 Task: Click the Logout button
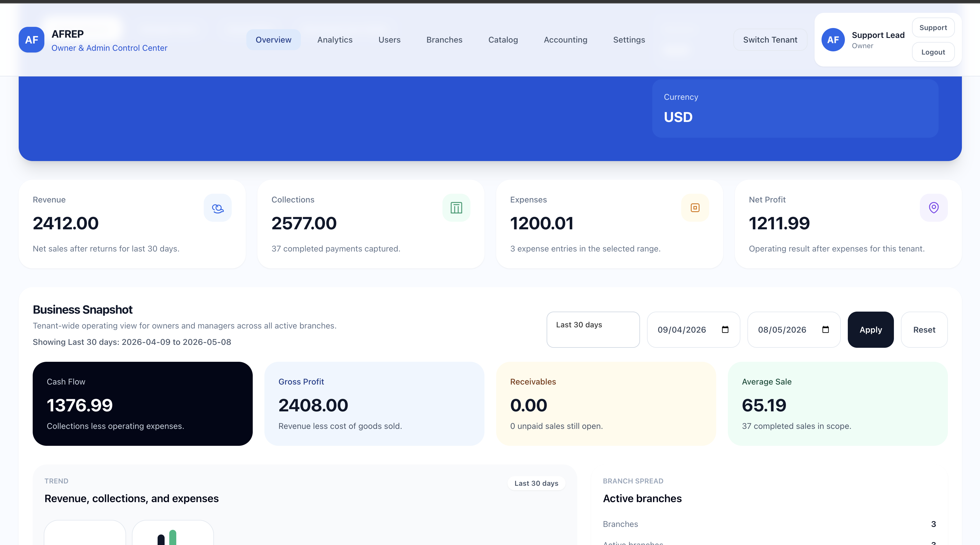pyautogui.click(x=933, y=52)
